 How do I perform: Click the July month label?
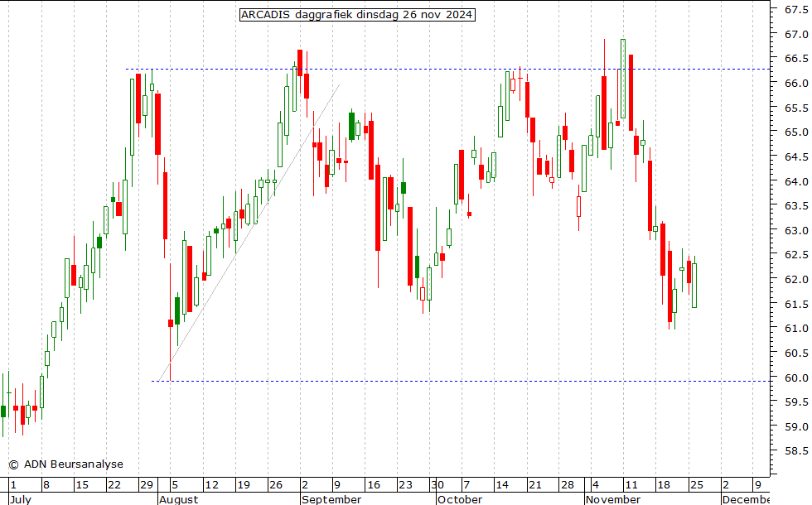(21, 499)
